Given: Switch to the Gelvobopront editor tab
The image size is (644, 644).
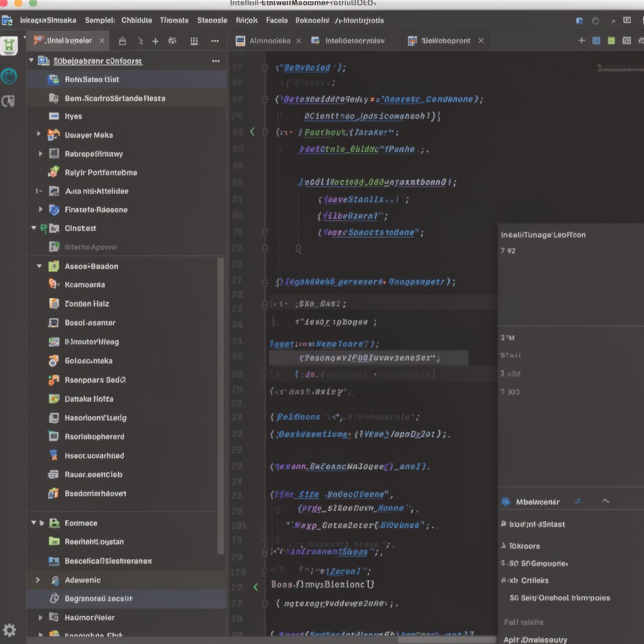Looking at the screenshot, I should click(446, 41).
